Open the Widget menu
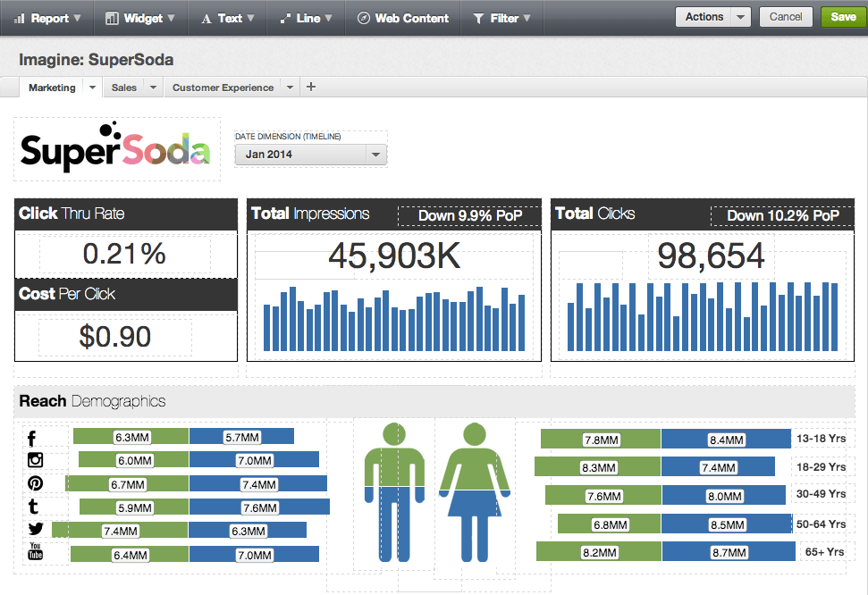 140,18
